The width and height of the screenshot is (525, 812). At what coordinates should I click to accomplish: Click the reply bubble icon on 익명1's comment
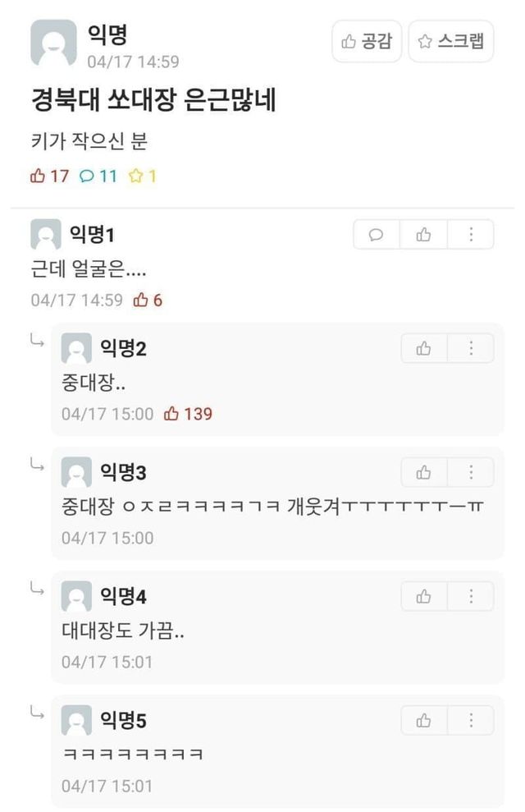377,235
